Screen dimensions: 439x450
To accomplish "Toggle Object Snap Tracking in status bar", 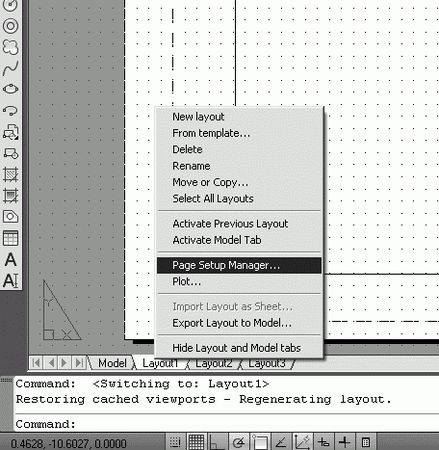I will click(x=281, y=442).
